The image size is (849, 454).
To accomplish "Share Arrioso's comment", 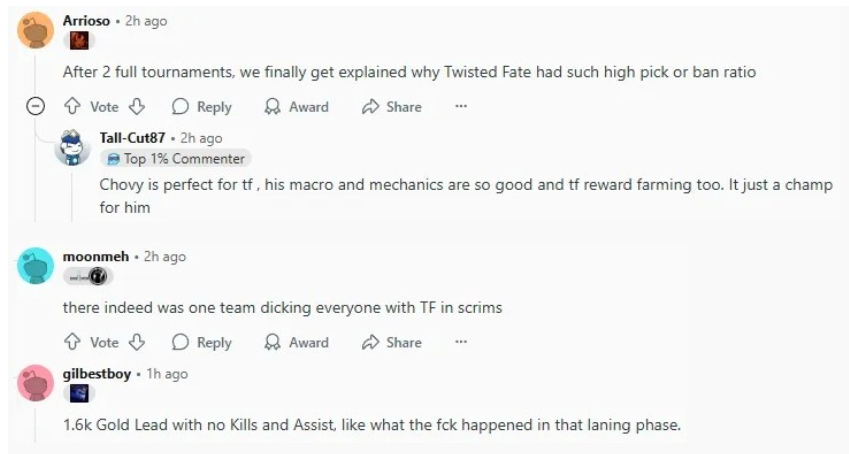I will [x=391, y=107].
